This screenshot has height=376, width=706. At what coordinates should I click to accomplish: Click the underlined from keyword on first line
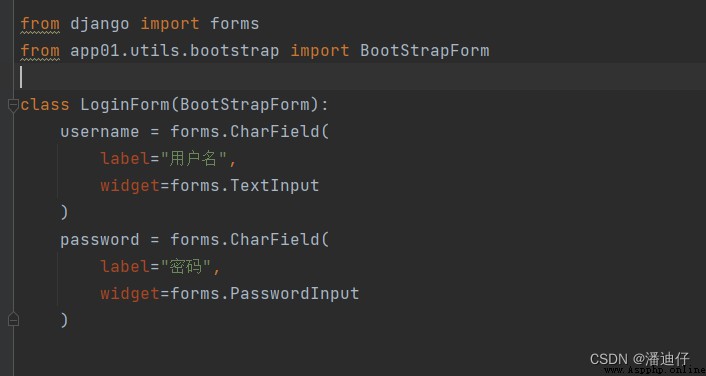[40, 24]
